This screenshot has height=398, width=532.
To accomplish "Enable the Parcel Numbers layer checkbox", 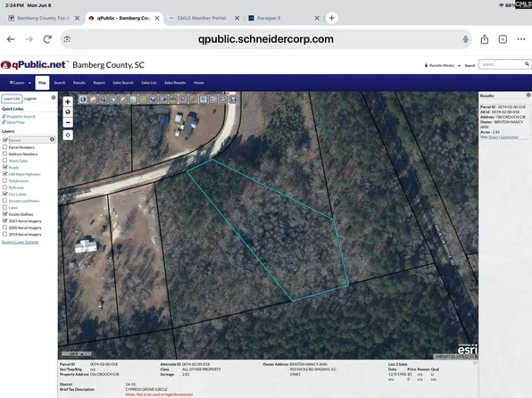I will click(x=4, y=147).
